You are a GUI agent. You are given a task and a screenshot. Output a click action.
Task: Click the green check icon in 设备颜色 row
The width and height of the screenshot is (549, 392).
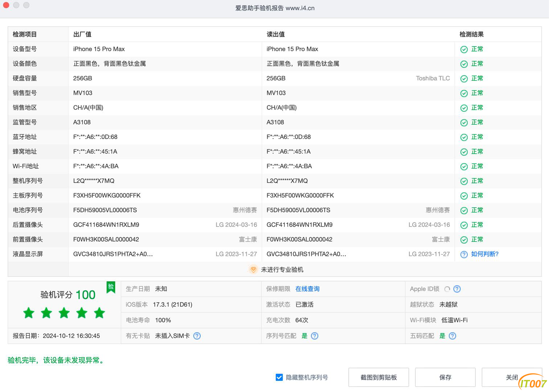(x=464, y=64)
